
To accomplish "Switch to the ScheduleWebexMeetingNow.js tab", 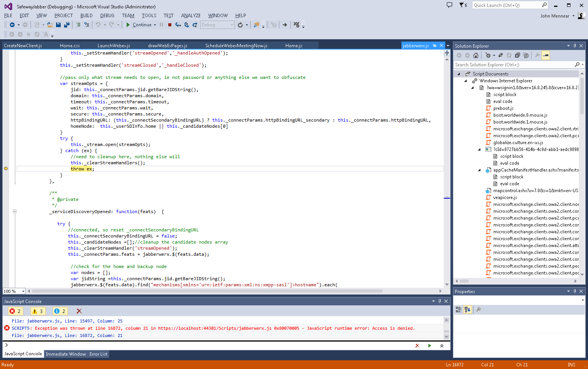I will click(236, 46).
